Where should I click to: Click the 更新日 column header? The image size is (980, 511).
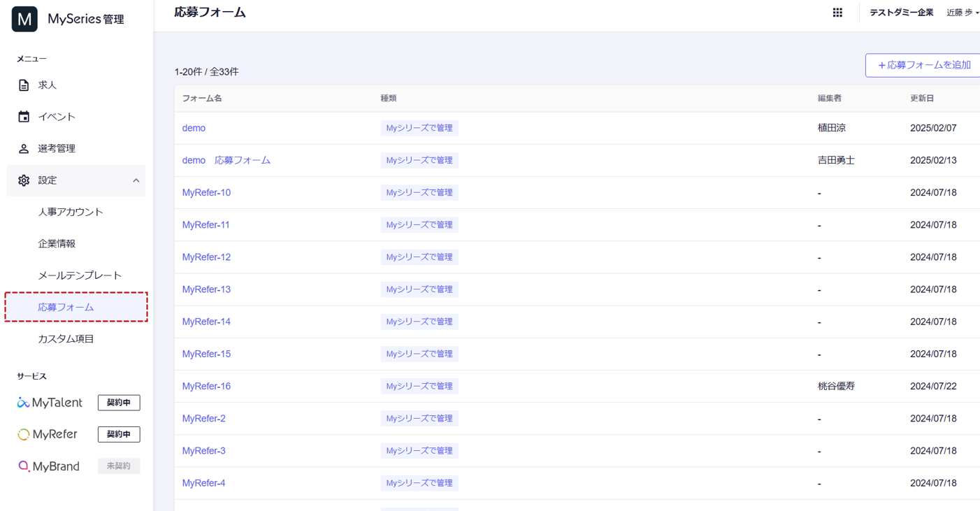(x=922, y=99)
